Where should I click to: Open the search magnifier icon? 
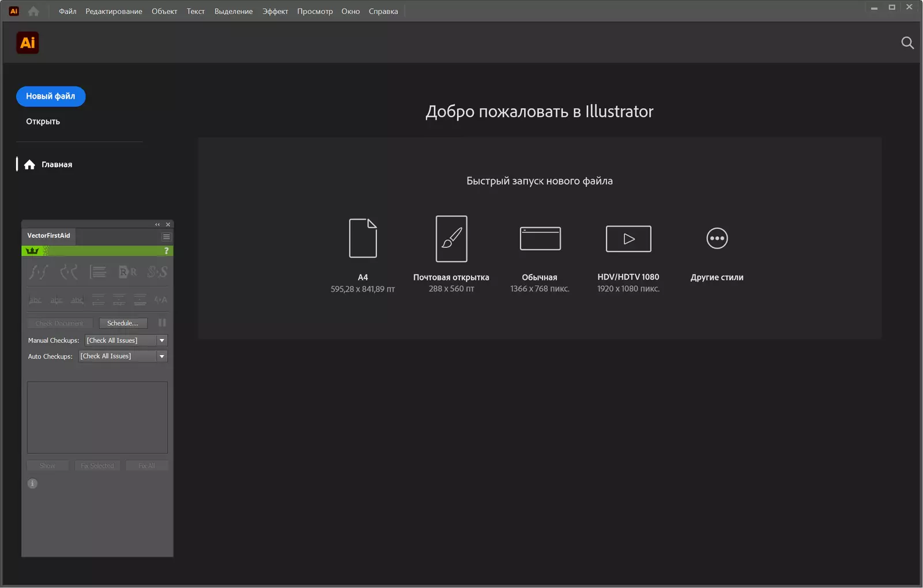(x=907, y=43)
